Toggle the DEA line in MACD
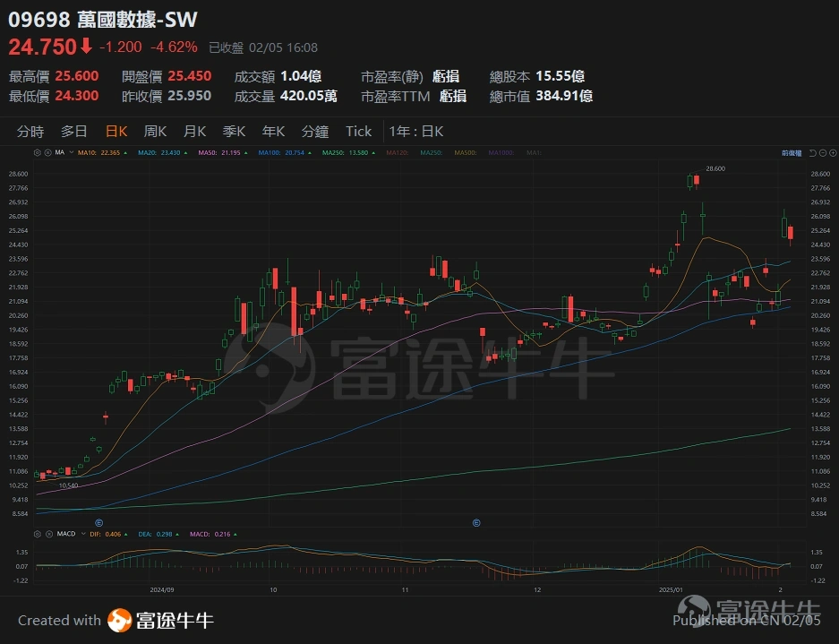 [x=158, y=534]
